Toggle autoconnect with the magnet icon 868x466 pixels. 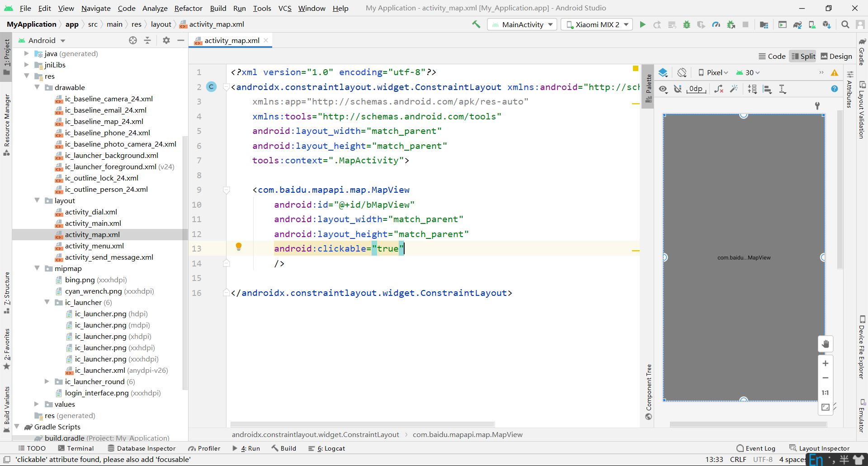click(677, 89)
